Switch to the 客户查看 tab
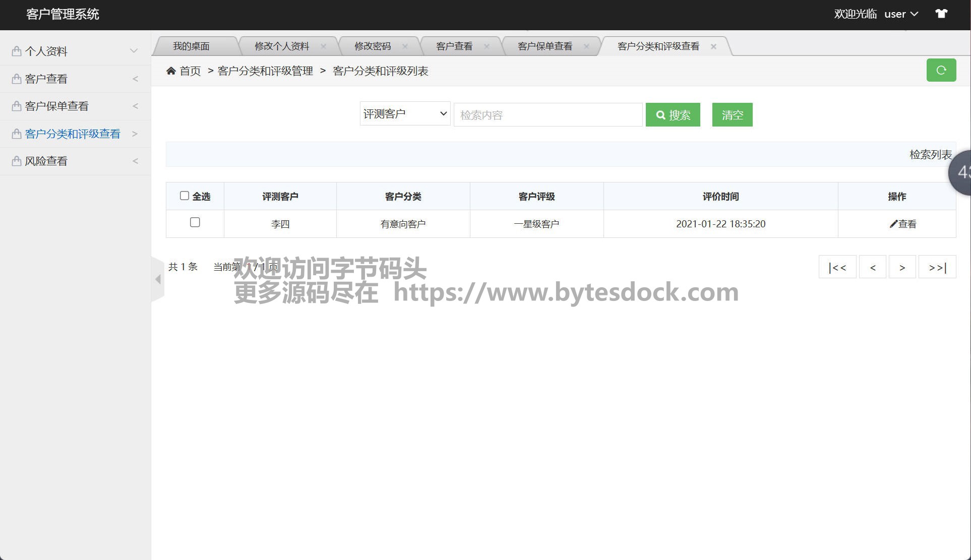This screenshot has height=560, width=971. click(x=454, y=46)
